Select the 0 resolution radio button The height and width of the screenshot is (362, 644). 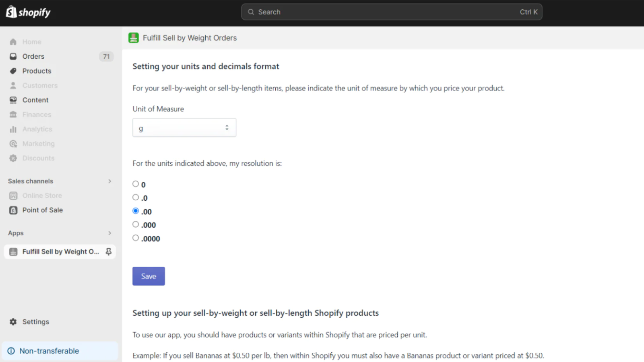(x=136, y=184)
